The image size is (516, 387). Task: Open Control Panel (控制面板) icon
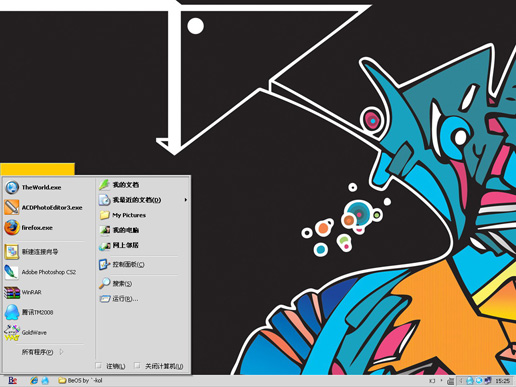(x=104, y=264)
